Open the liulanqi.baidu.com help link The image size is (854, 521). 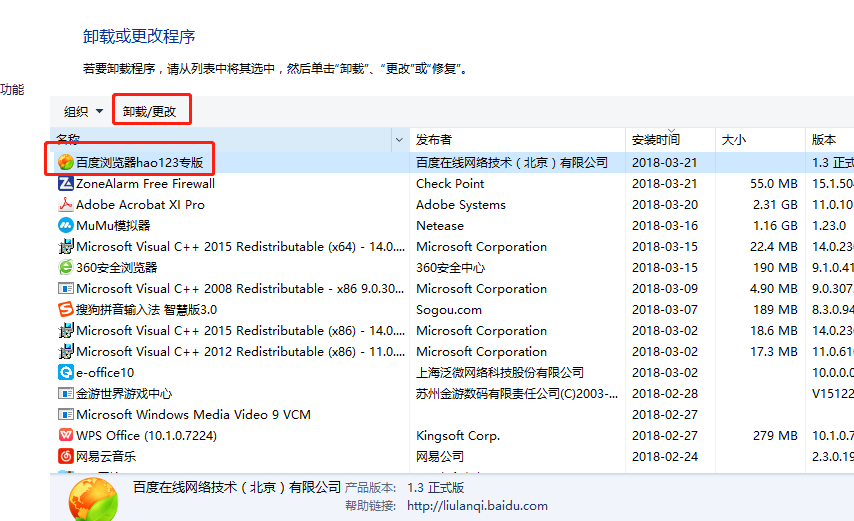point(478,506)
